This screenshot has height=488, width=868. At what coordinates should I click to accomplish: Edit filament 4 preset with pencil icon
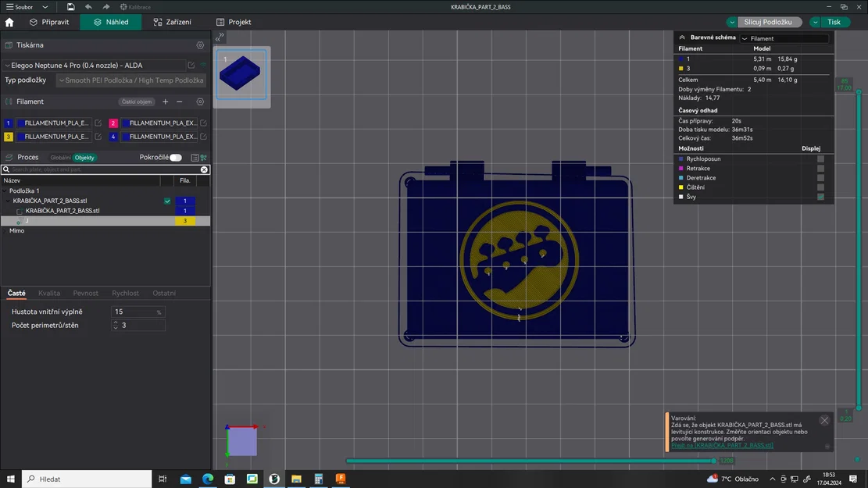click(x=203, y=137)
